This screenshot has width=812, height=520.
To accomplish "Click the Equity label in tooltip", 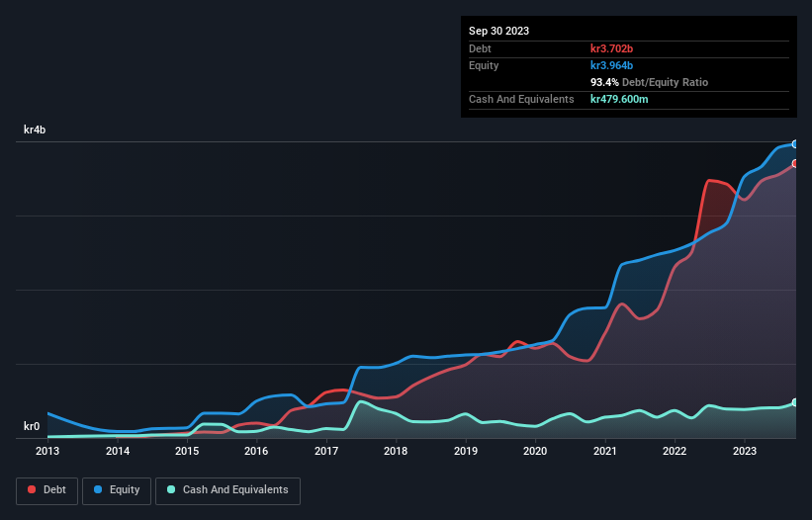I will (x=484, y=65).
